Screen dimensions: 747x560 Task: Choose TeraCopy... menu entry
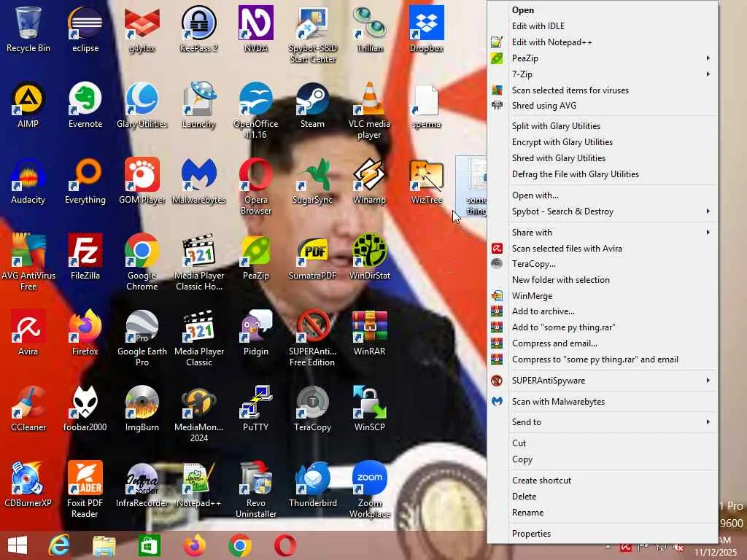point(602,264)
